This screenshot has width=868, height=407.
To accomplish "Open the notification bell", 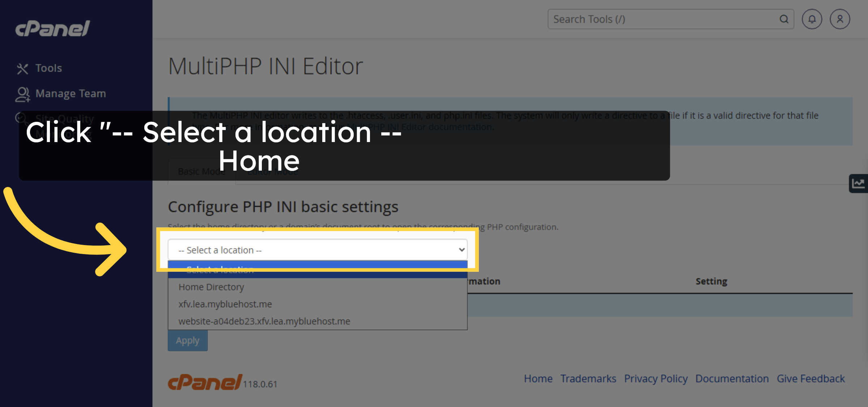I will pyautogui.click(x=812, y=19).
